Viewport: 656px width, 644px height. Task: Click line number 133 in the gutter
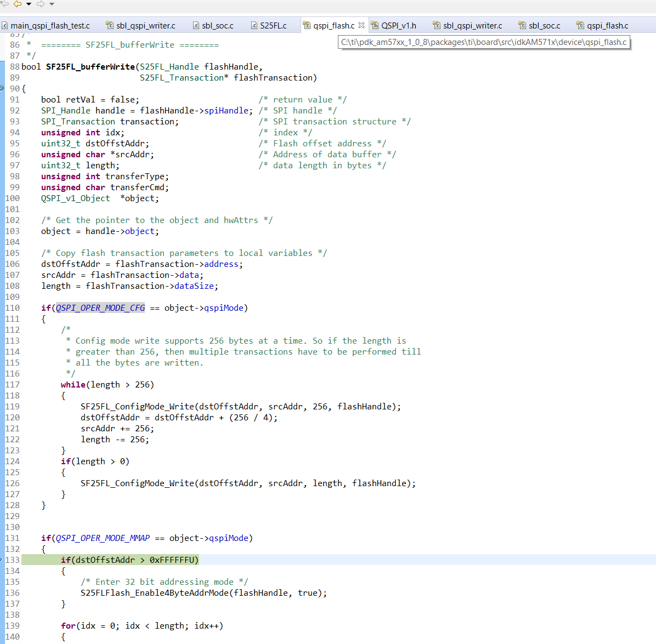click(12, 560)
